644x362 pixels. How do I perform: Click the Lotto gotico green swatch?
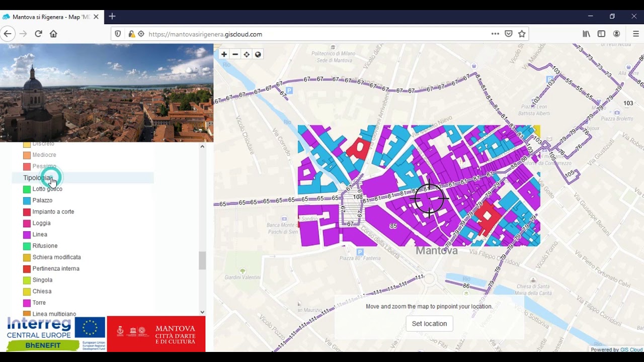[27, 189]
